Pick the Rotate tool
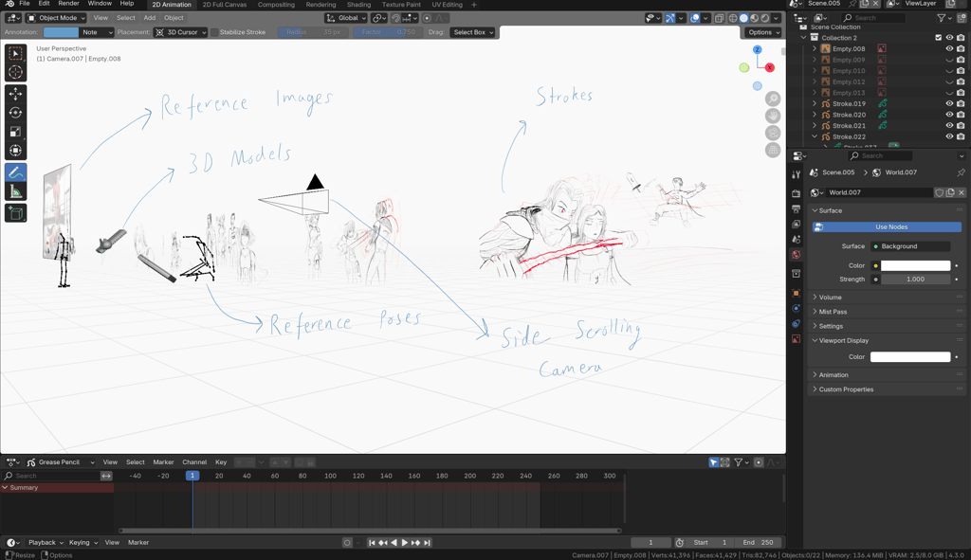The height and width of the screenshot is (560, 971). 15,113
